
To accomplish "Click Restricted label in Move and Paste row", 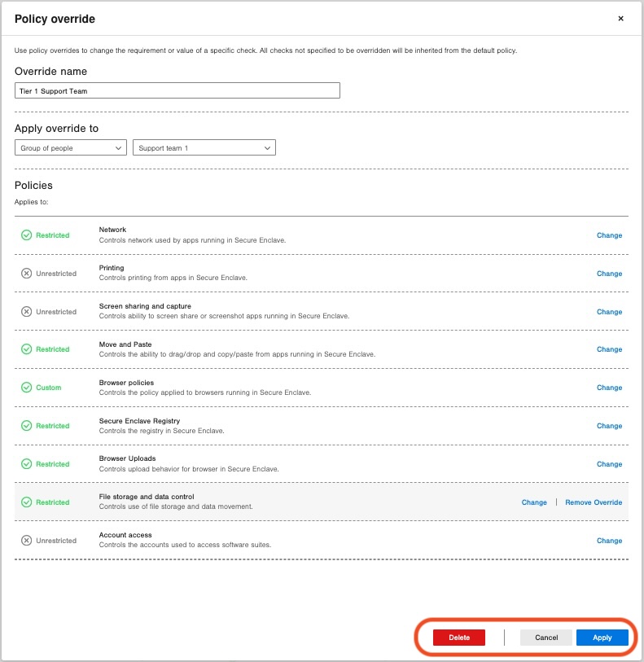I will (x=52, y=349).
